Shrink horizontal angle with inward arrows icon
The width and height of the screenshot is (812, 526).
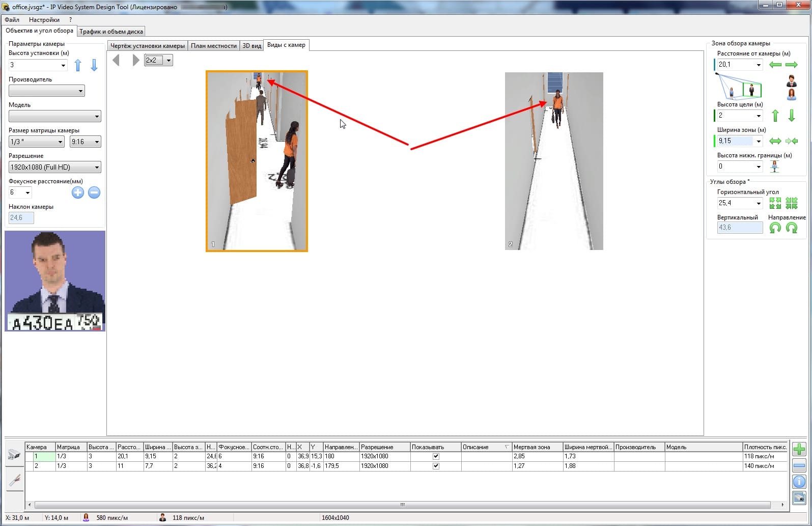point(792,203)
